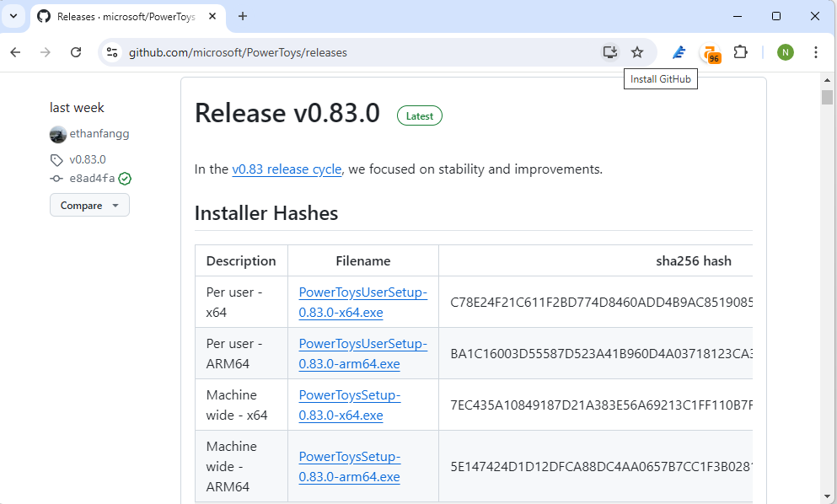
Task: Show verified commit signature badge
Action: point(125,179)
